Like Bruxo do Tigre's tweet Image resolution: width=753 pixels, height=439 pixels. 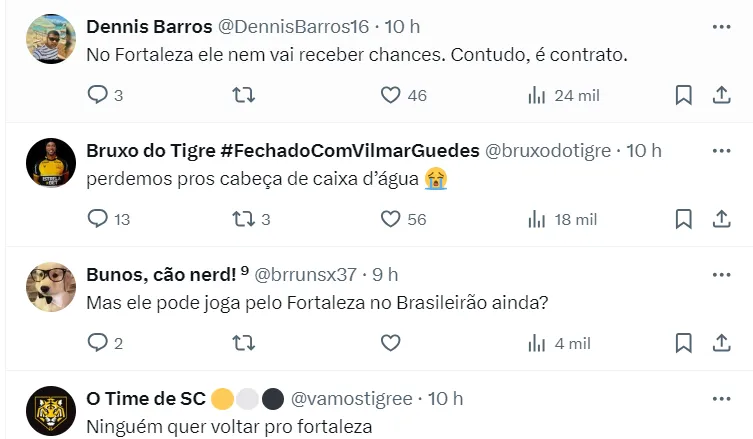pyautogui.click(x=391, y=219)
